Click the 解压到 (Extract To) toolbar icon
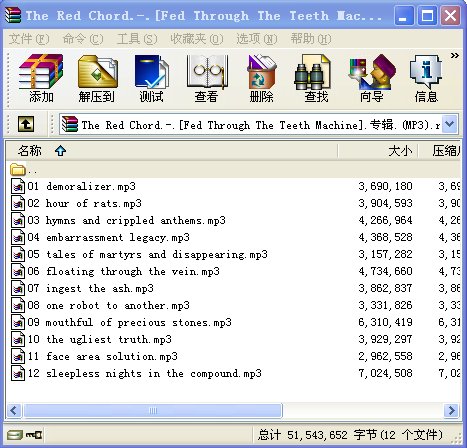467x448 pixels. (x=97, y=78)
